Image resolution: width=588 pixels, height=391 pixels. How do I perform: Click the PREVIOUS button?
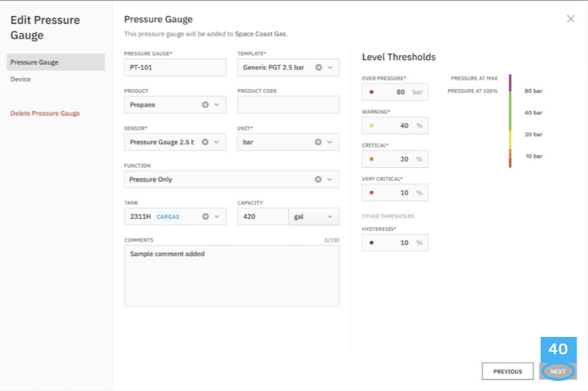click(507, 371)
